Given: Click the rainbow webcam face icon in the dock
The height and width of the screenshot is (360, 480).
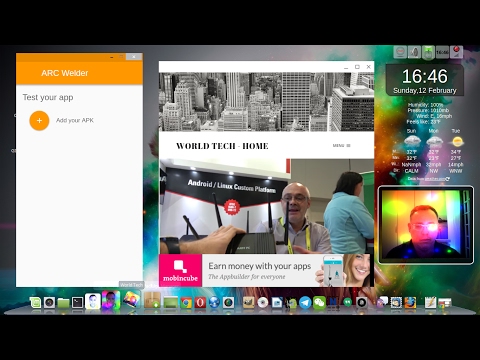Looking at the screenshot, I should 111,300.
